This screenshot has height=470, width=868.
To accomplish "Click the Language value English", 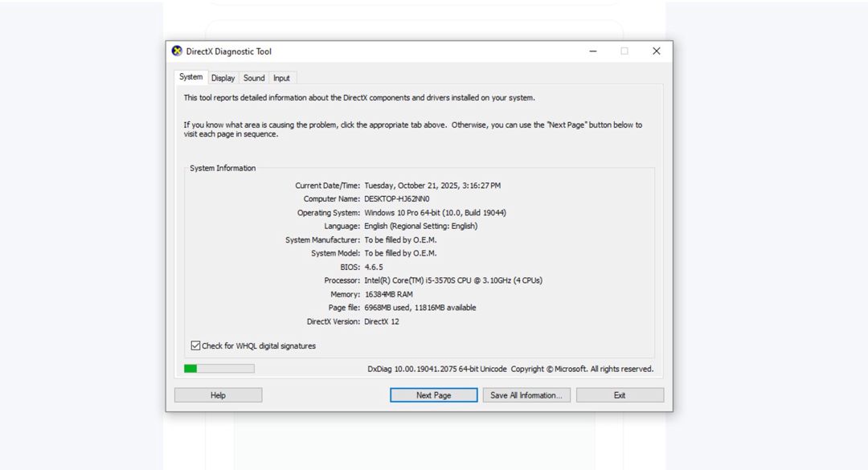I will click(x=420, y=226).
